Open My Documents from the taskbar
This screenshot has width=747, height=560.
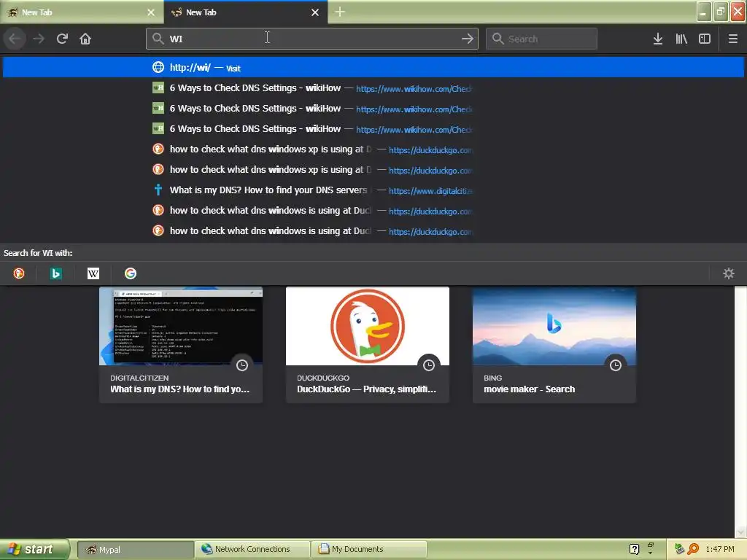(368, 549)
